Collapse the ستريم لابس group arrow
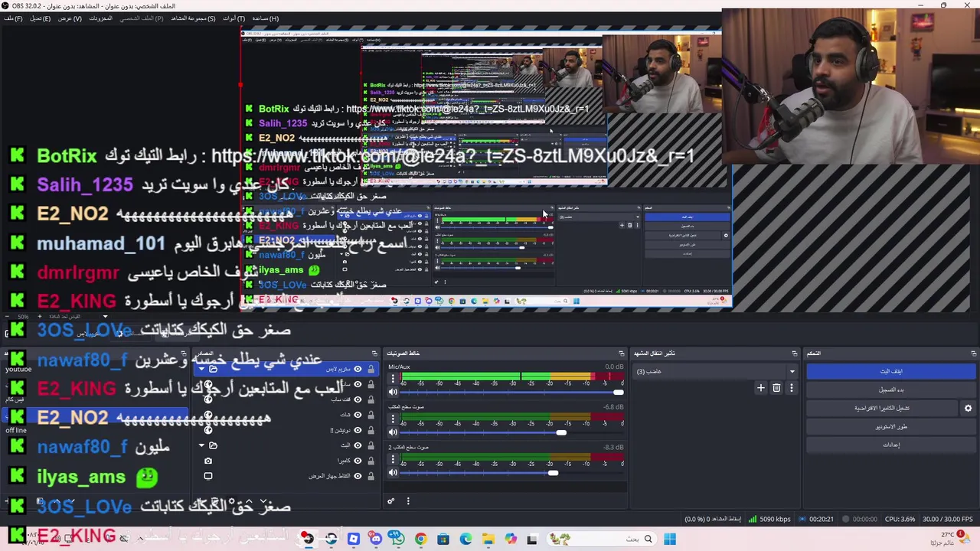The height and width of the screenshot is (551, 980). click(x=202, y=369)
